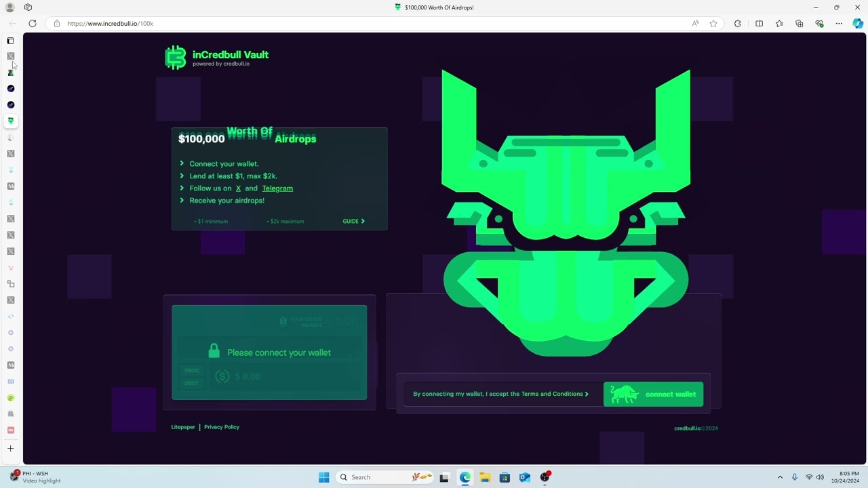View site information lock icon
This screenshot has width=868, height=488.
click(57, 23)
